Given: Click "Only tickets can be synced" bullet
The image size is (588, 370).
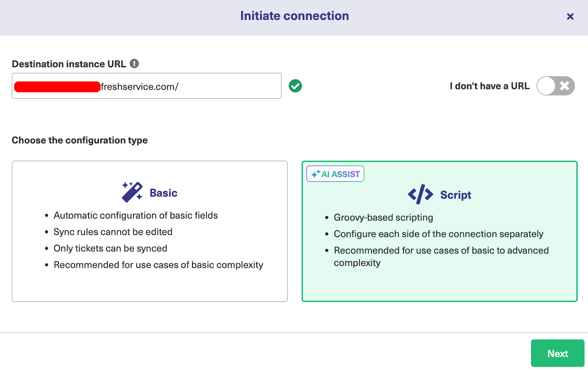Looking at the screenshot, I should point(110,248).
